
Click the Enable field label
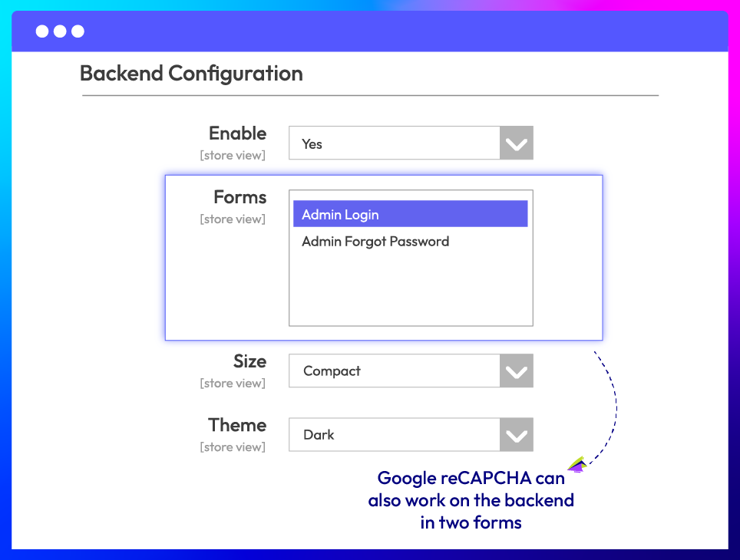click(237, 133)
